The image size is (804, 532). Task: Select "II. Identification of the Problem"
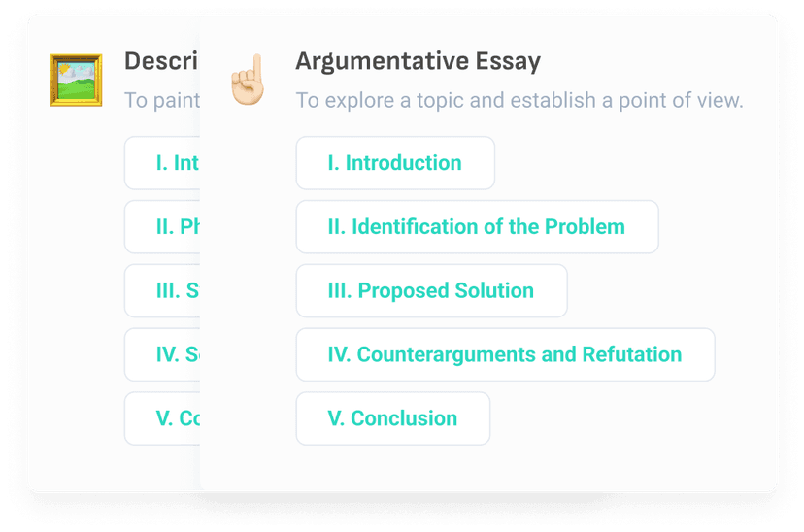(x=477, y=227)
